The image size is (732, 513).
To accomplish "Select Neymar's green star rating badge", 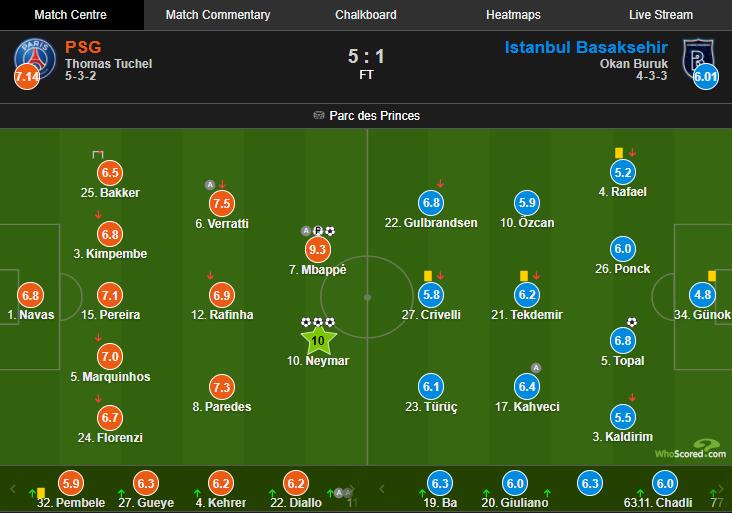I will [x=318, y=341].
